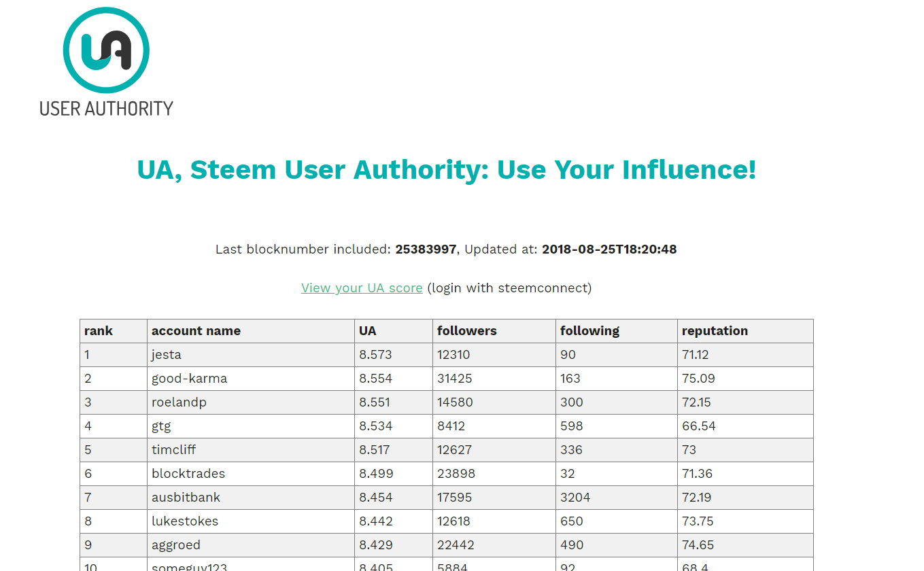Select account name jesta

[x=167, y=355]
